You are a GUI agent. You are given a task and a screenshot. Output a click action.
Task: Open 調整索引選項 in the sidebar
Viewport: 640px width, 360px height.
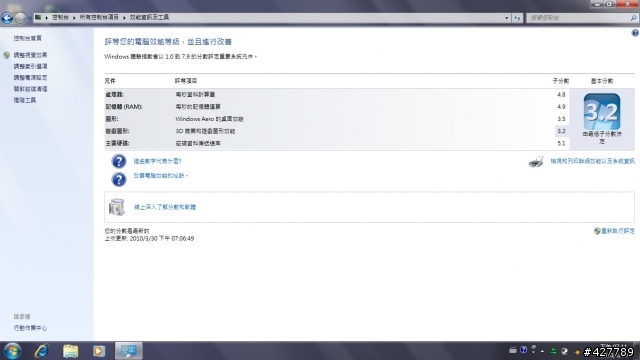(x=30, y=66)
